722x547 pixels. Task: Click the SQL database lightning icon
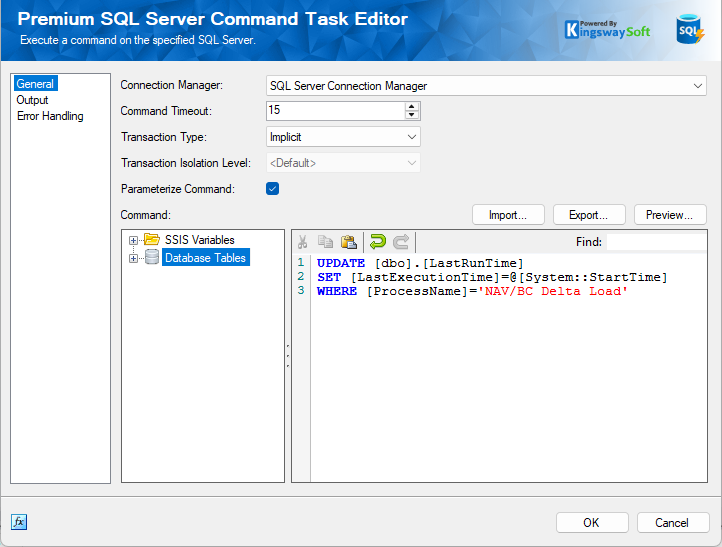pos(690,29)
